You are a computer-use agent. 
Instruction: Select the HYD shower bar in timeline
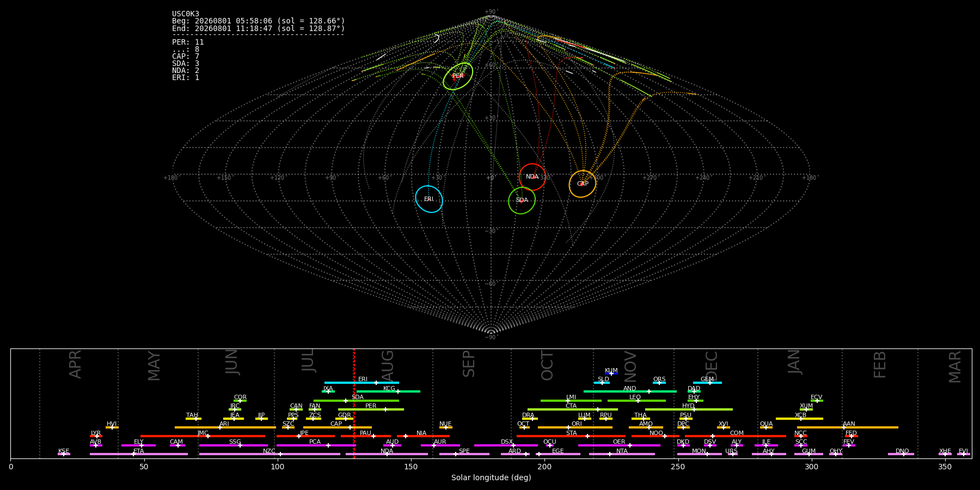click(689, 409)
